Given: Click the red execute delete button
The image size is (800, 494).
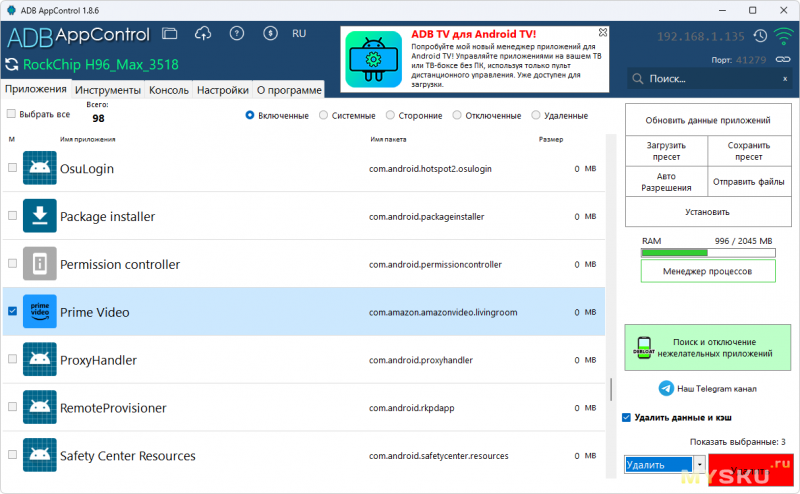Looking at the screenshot, I should click(x=751, y=470).
